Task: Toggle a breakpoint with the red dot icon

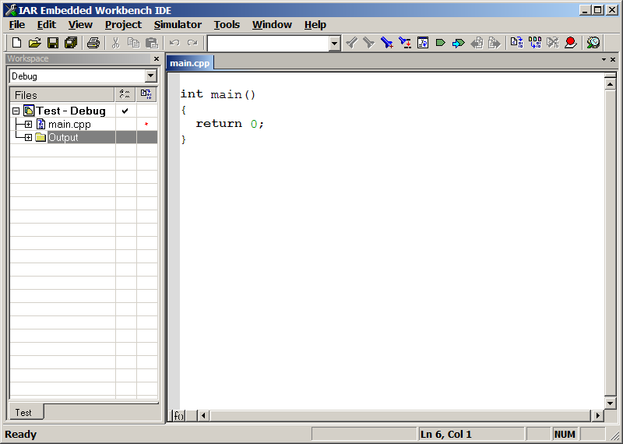Action: [x=571, y=43]
